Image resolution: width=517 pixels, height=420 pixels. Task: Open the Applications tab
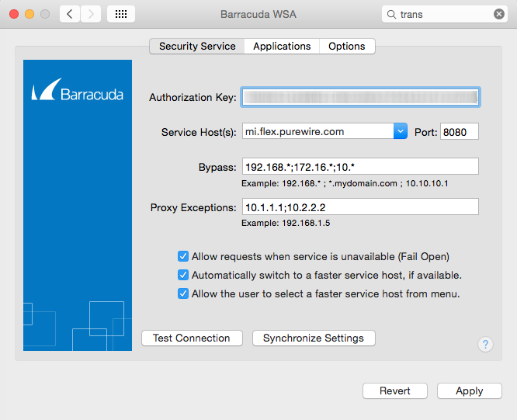[282, 46]
